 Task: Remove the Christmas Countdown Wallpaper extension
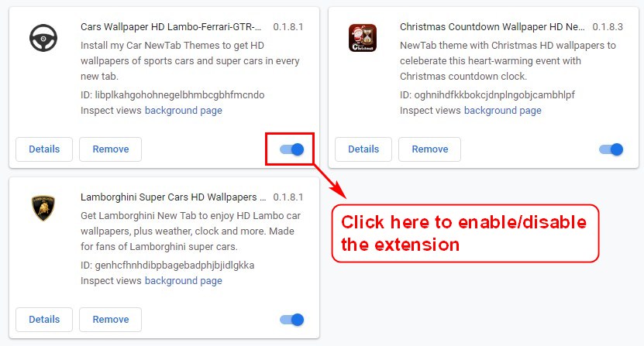click(x=429, y=149)
